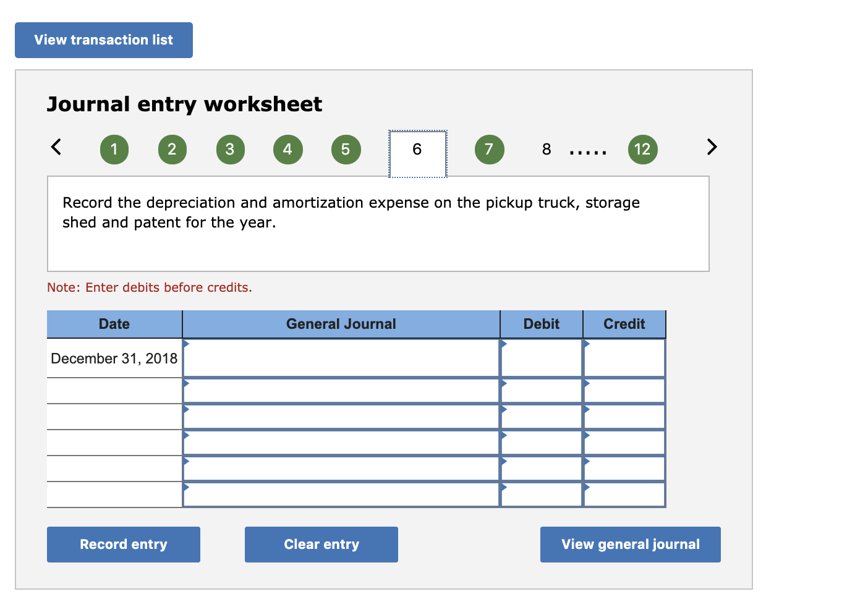Select transaction step 4 circle
This screenshot has width=868, height=607.
[x=287, y=149]
